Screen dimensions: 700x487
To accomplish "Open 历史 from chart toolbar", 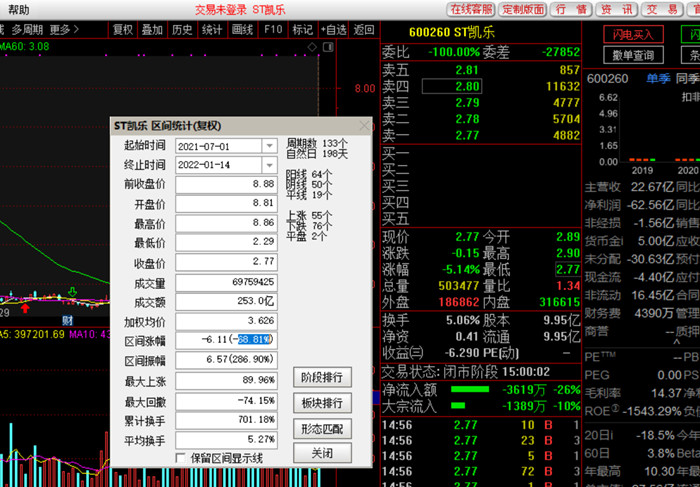I will coord(182,30).
